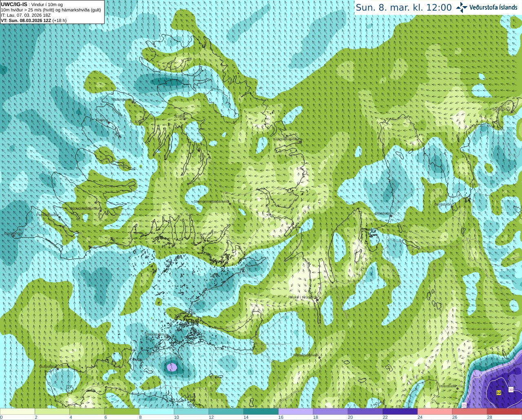Screen dimensions: 522x420
Task: Click the Hveravellir station label
Action: (x=447, y=386)
